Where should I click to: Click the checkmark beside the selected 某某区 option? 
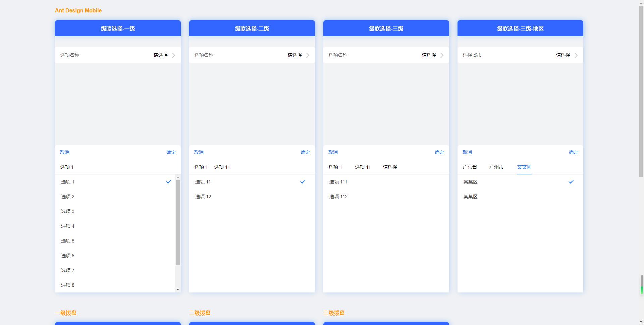(571, 182)
